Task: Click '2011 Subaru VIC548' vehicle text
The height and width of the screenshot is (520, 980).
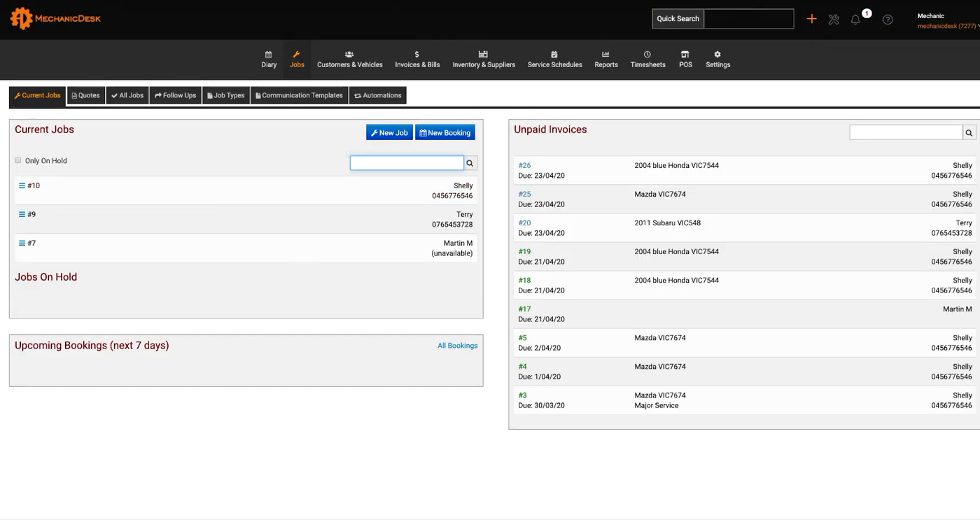Action: tap(667, 223)
